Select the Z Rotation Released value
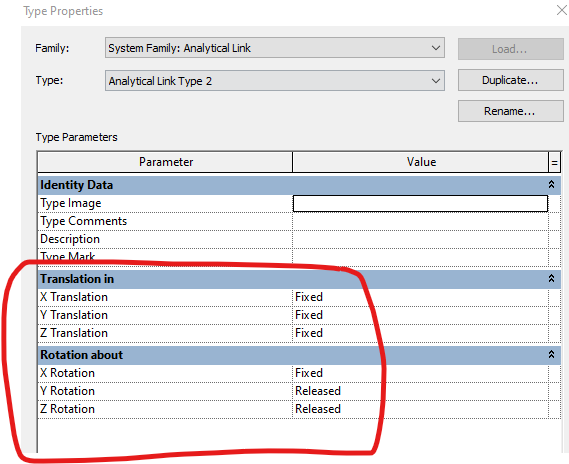 pos(420,409)
